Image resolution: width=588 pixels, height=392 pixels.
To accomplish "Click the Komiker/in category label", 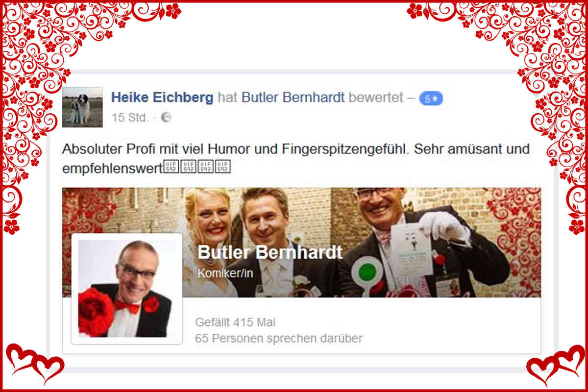I will [225, 273].
